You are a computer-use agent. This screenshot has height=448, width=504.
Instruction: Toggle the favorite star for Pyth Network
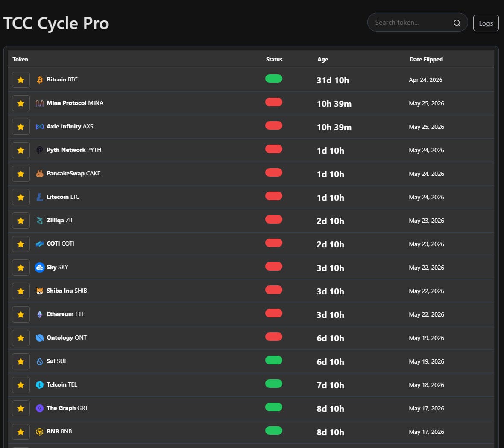pyautogui.click(x=21, y=150)
